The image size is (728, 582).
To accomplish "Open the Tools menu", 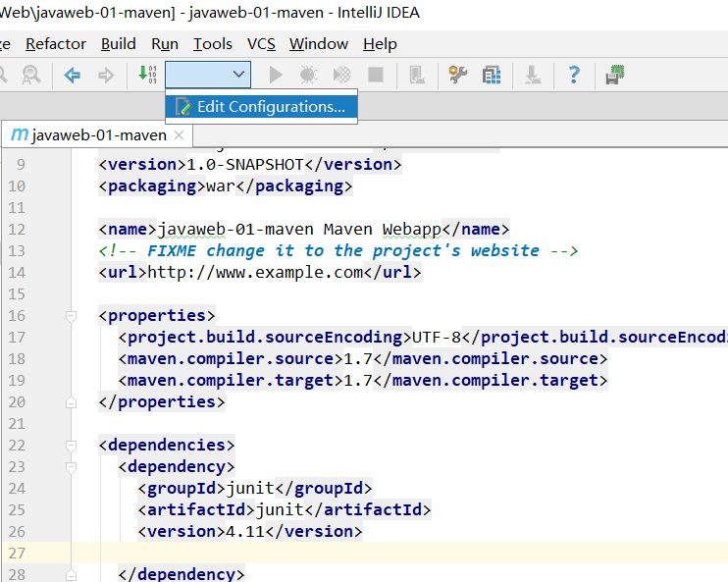I will click(x=213, y=44).
